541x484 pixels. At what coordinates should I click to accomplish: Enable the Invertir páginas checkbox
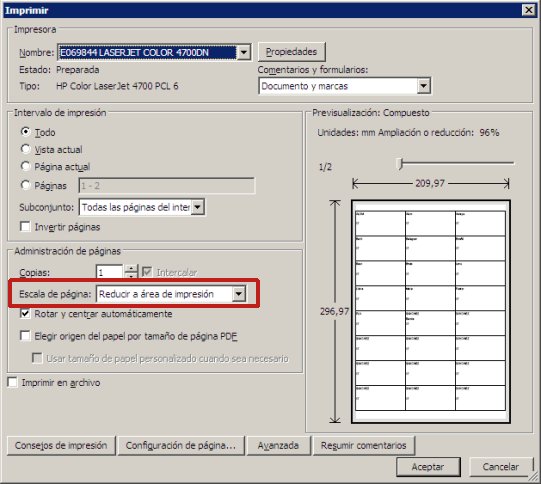pos(25,227)
